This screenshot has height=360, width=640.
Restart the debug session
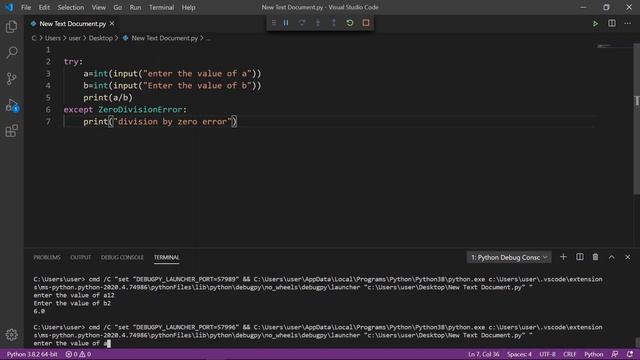(x=350, y=23)
